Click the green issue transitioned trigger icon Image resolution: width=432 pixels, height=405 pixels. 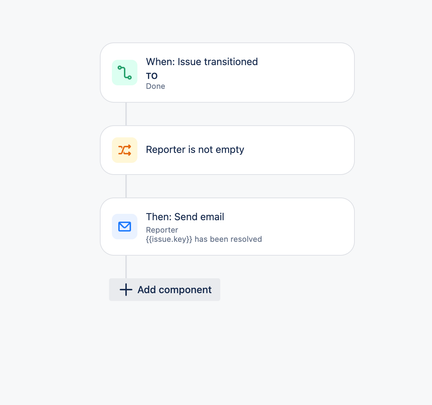[125, 72]
